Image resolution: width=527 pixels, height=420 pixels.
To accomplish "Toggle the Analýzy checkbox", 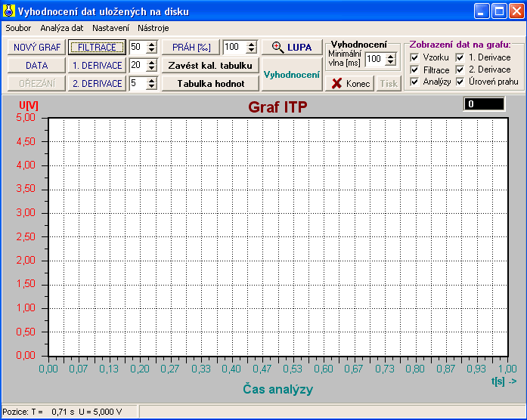I will 414,82.
